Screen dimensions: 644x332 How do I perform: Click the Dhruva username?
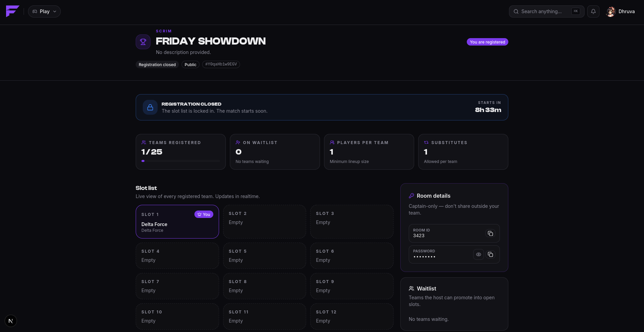point(626,11)
